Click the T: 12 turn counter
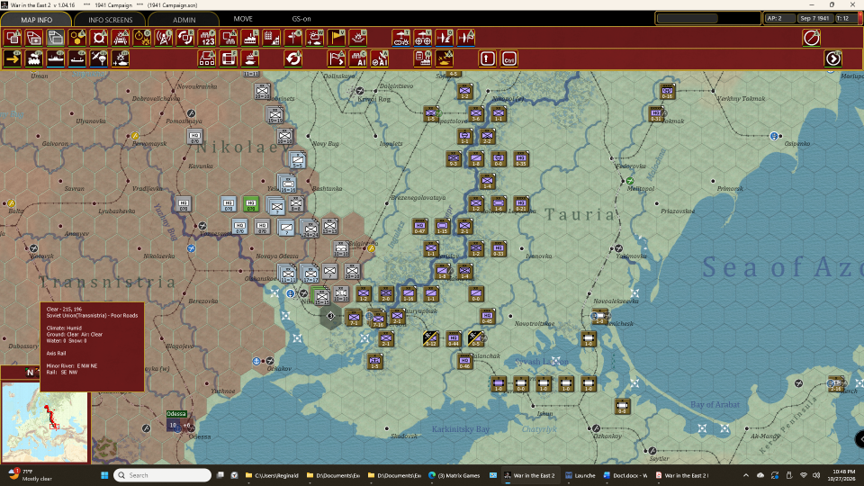Screen dimensions: 864x486 point(845,18)
